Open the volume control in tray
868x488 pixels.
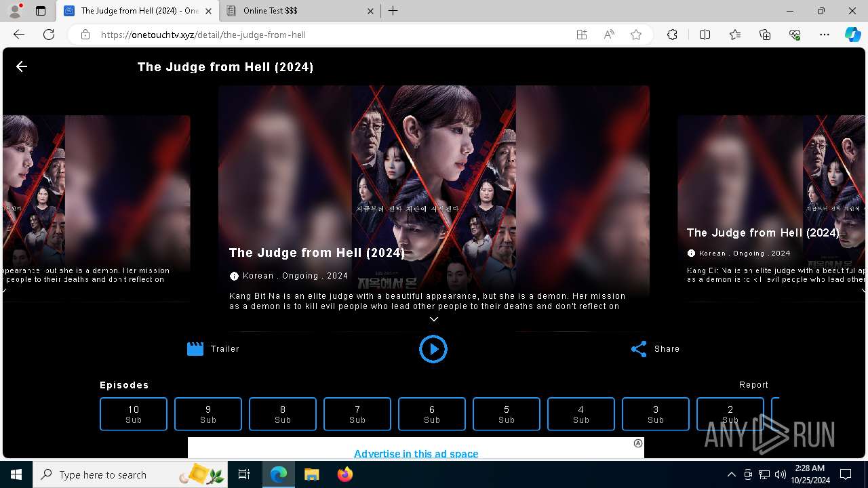781,474
